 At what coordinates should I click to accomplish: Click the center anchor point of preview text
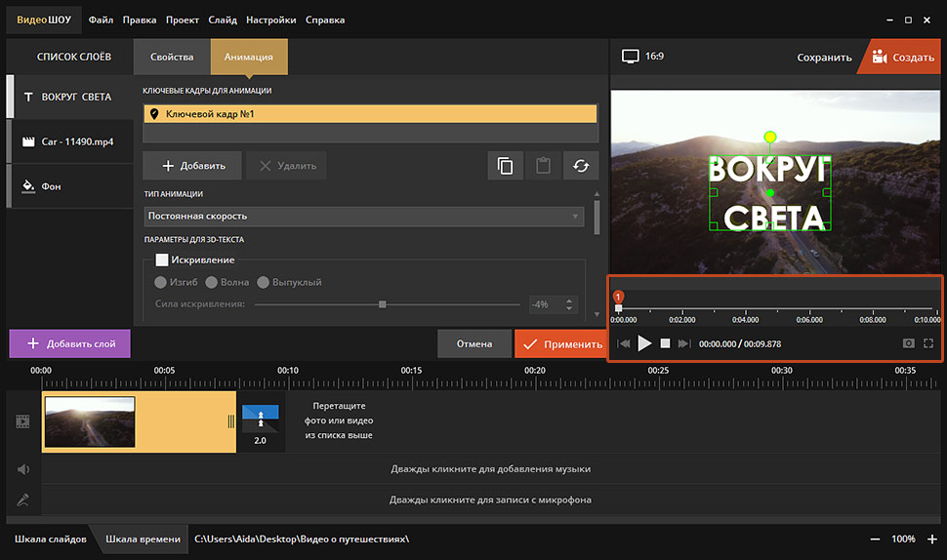(x=770, y=193)
